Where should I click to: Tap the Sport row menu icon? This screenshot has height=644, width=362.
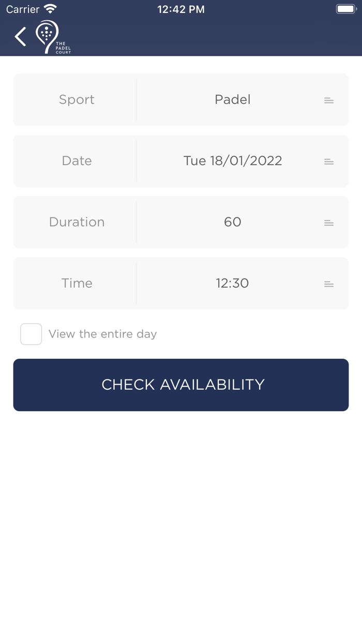click(329, 100)
